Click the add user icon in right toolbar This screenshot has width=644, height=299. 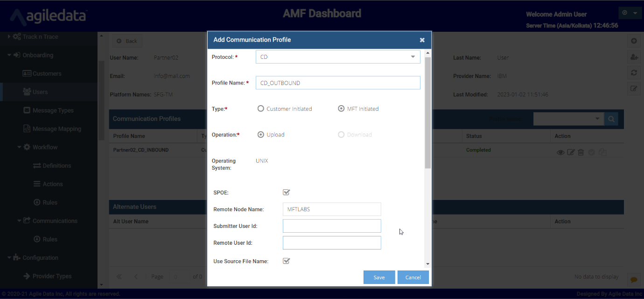[634, 57]
